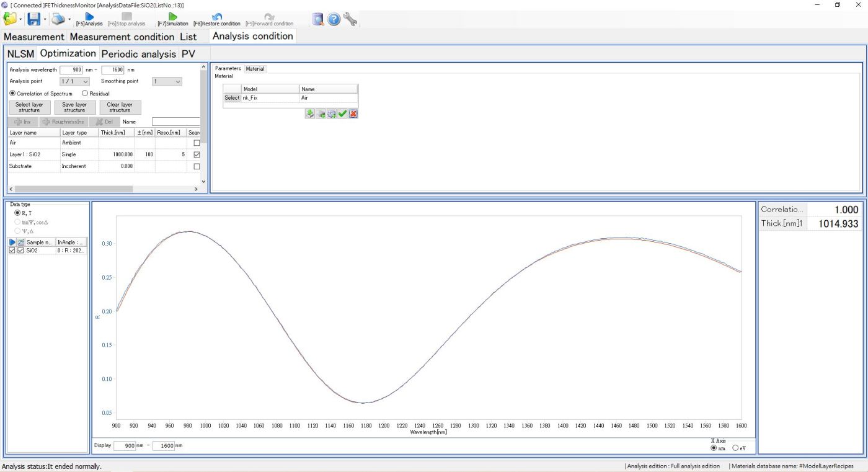Click the layer panel vertical scrollbar

(x=204, y=105)
